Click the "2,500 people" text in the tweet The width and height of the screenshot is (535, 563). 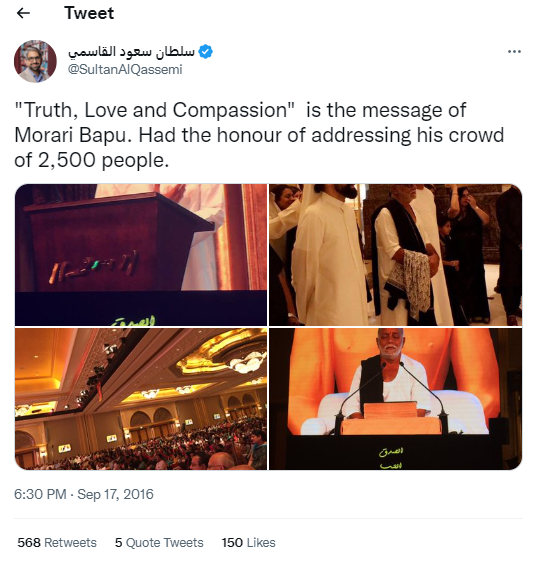coord(103,160)
